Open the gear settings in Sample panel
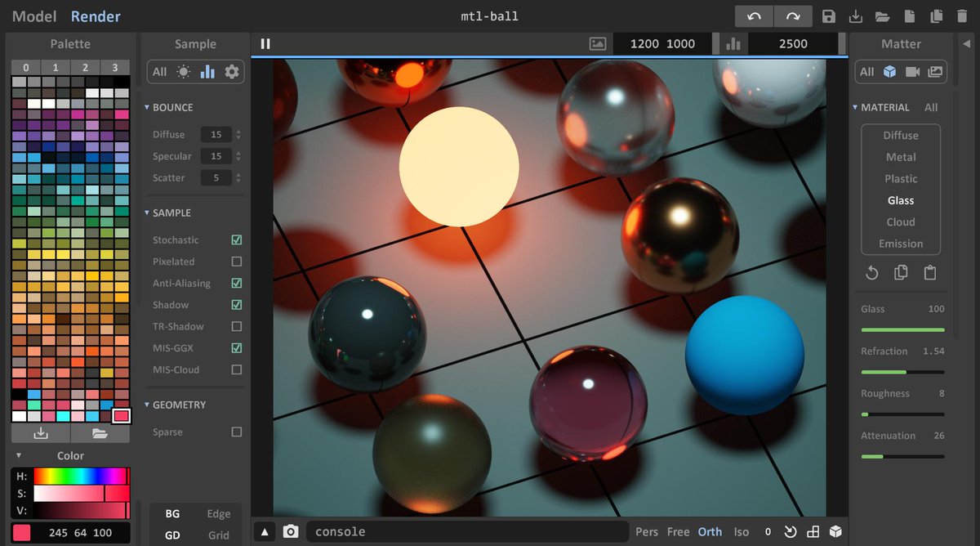The image size is (980, 546). coord(232,72)
